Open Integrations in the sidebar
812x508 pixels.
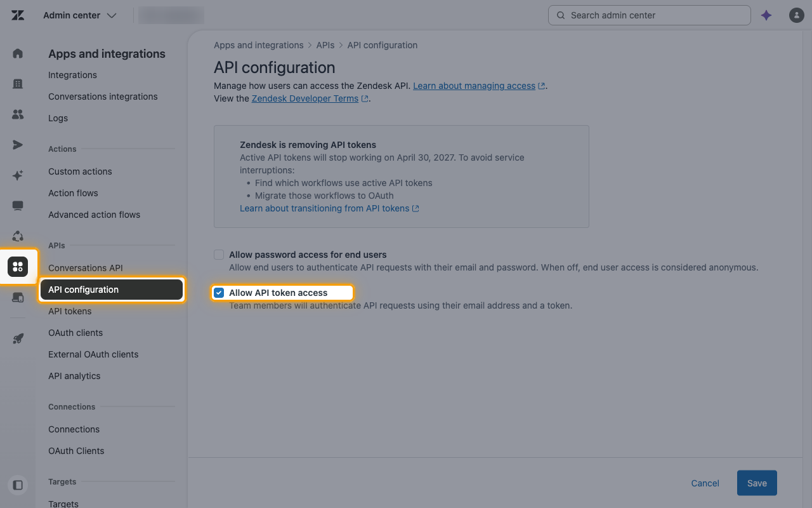72,75
